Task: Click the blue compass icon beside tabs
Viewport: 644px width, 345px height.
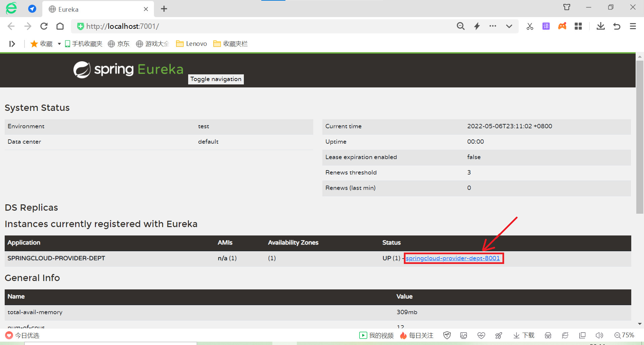Action: click(x=32, y=9)
